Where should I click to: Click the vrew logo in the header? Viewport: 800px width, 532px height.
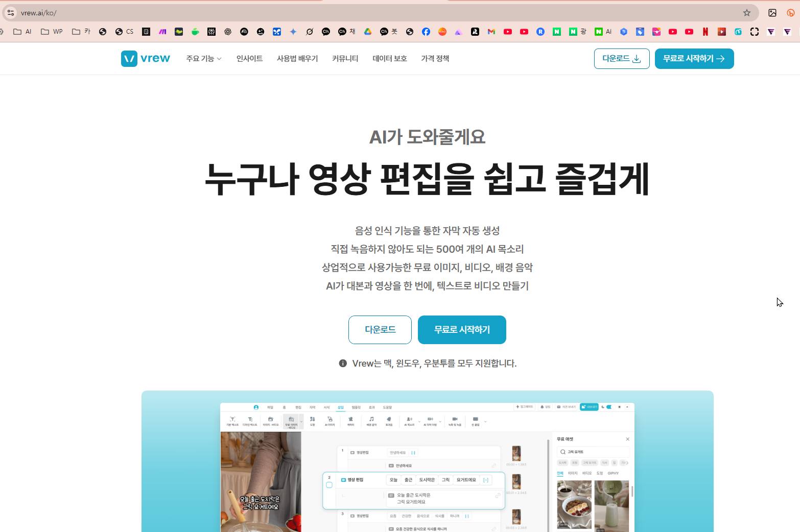click(x=146, y=59)
